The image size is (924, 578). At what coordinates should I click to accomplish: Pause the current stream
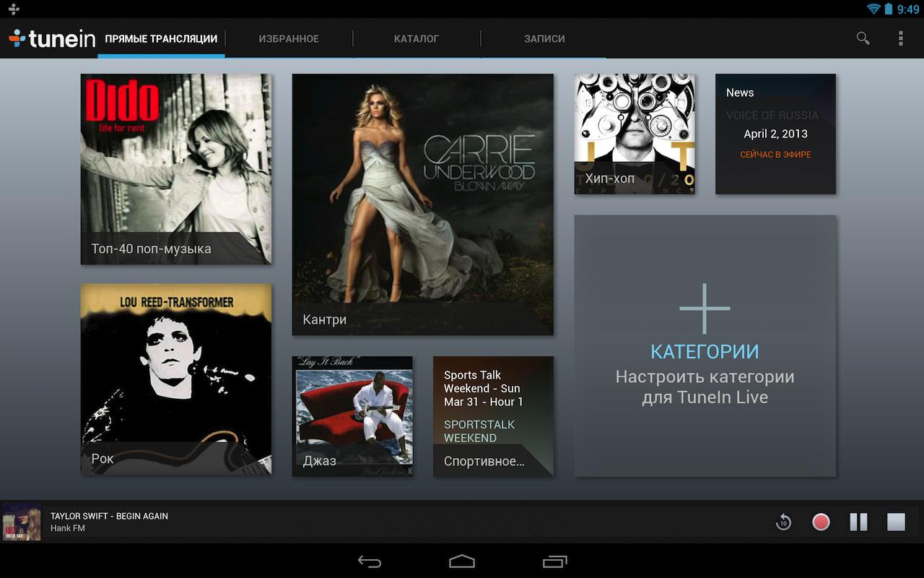pyautogui.click(x=858, y=522)
